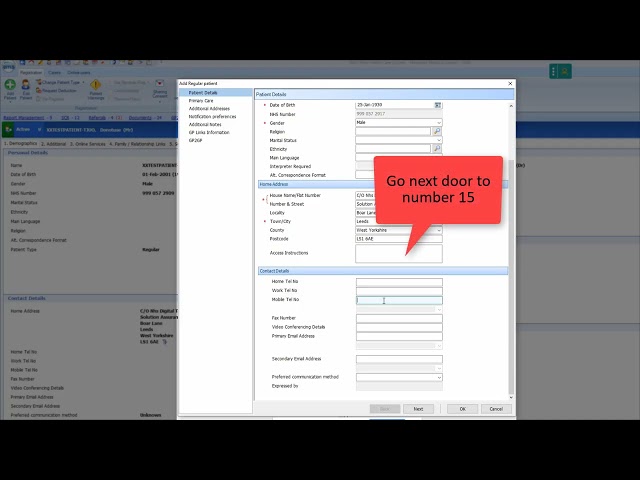
Task: Click the Cancel button
Action: (496, 409)
